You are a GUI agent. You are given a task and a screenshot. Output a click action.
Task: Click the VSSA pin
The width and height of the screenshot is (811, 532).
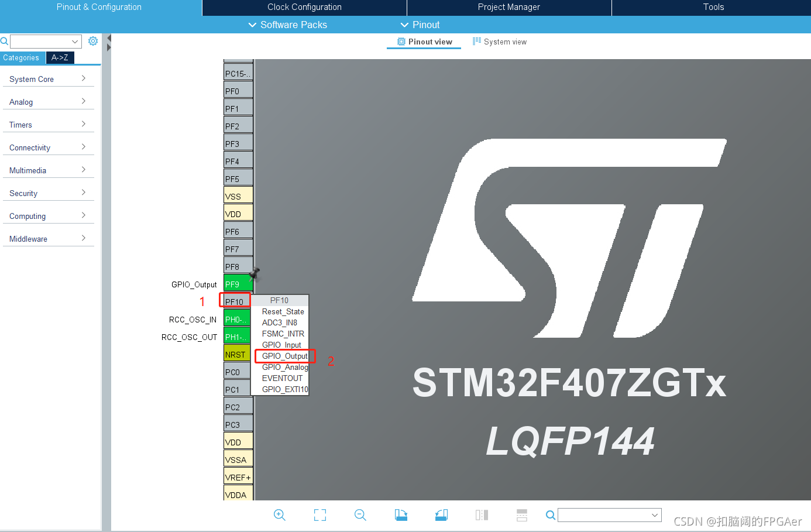pyautogui.click(x=238, y=459)
